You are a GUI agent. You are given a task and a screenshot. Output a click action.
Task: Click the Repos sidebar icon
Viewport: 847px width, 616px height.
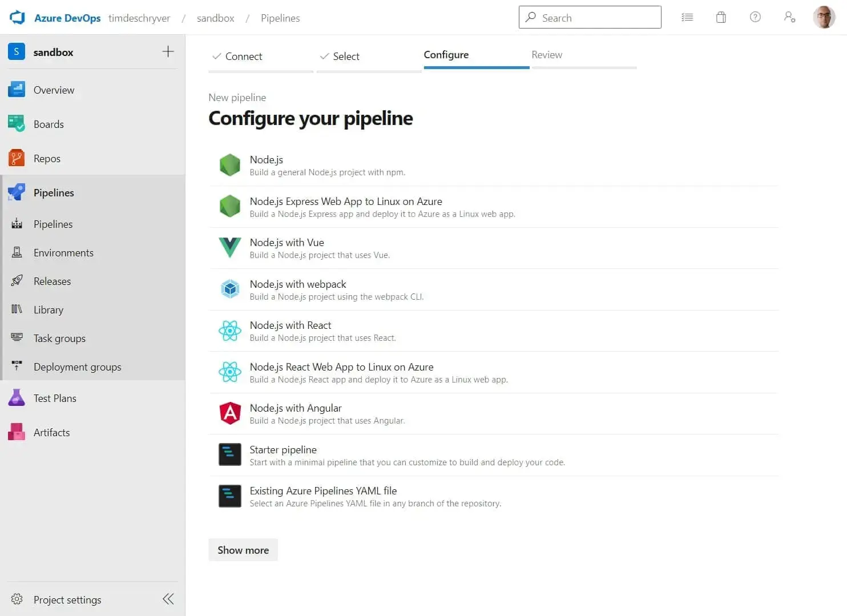pyautogui.click(x=17, y=158)
